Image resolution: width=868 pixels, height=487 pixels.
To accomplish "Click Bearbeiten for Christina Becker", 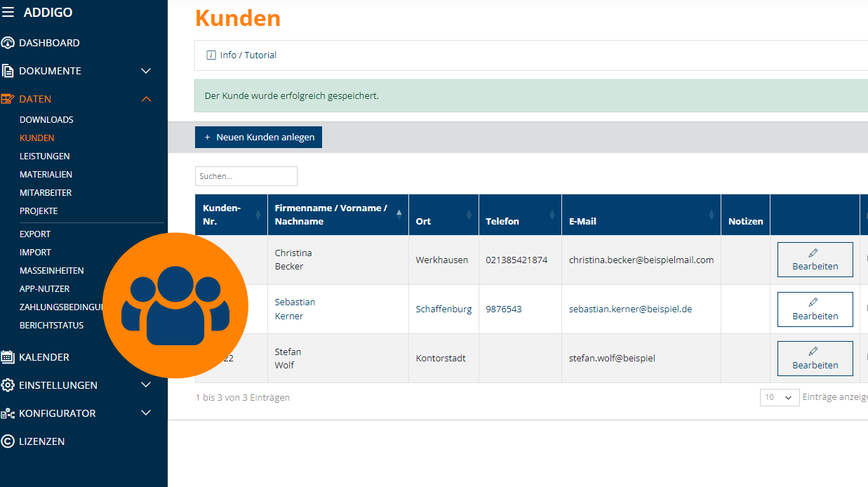I will [x=815, y=260].
